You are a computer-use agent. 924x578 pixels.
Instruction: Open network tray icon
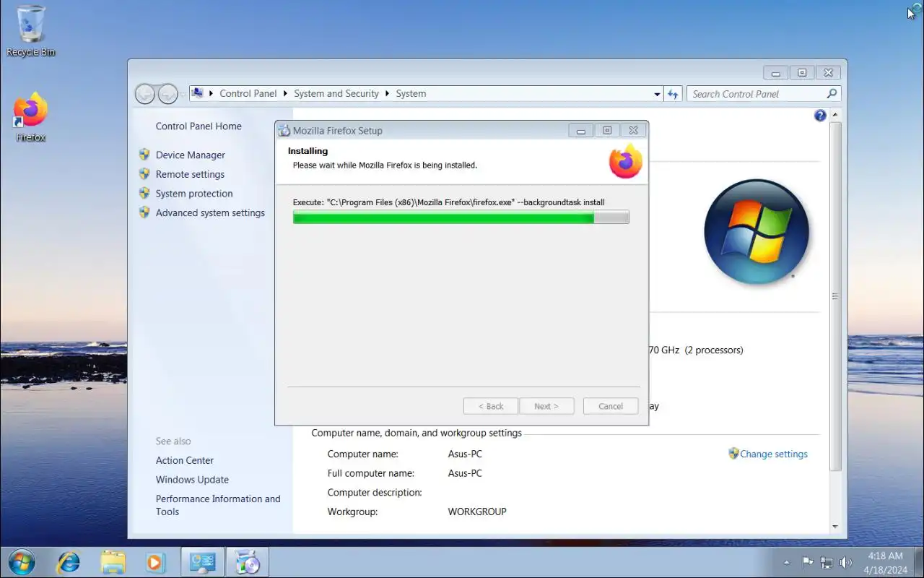tap(827, 562)
